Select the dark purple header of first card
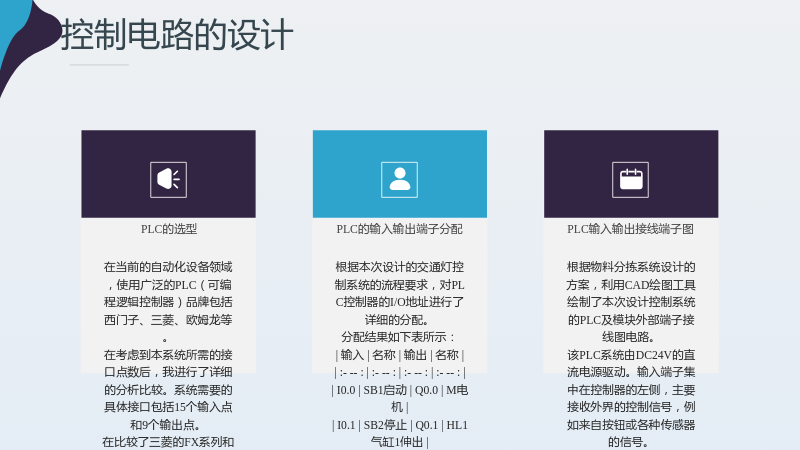Screen dimensions: 800x450 [168, 174]
